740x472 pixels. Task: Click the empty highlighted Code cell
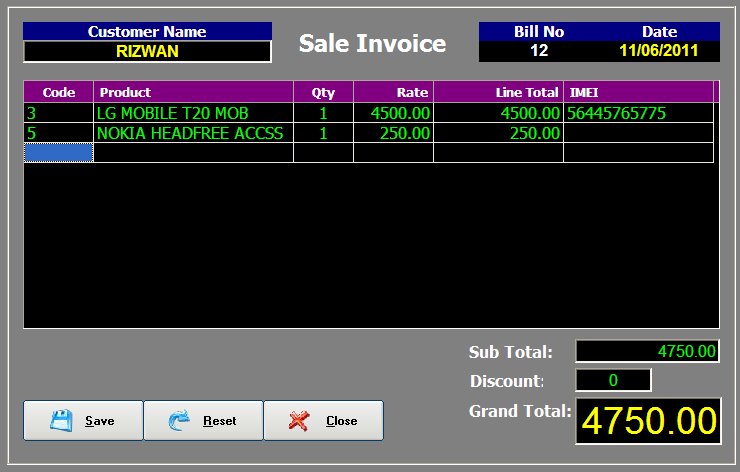(x=58, y=152)
